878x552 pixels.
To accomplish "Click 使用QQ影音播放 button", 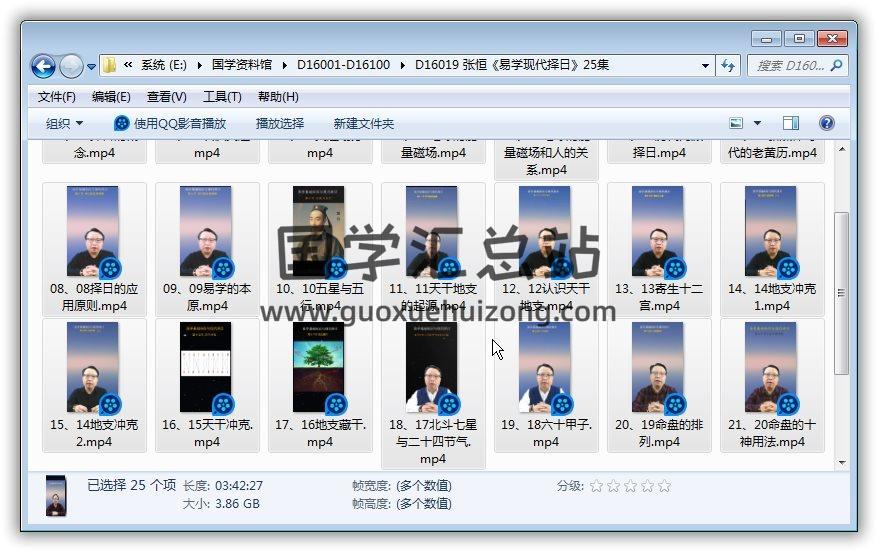I will click(170, 124).
